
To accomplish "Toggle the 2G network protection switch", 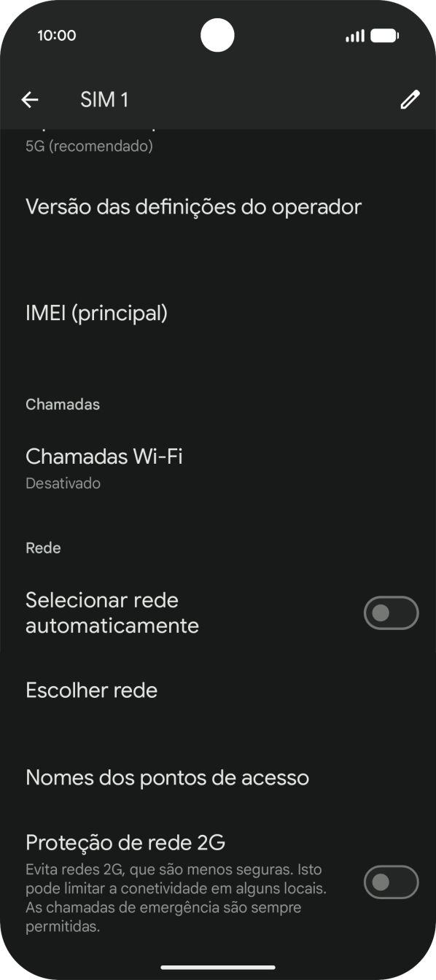I will (x=391, y=882).
